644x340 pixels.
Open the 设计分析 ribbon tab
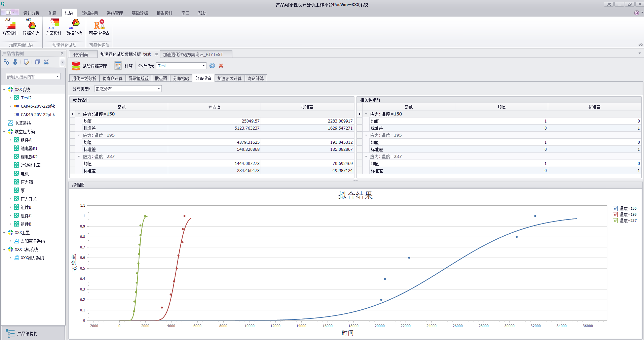(x=31, y=13)
